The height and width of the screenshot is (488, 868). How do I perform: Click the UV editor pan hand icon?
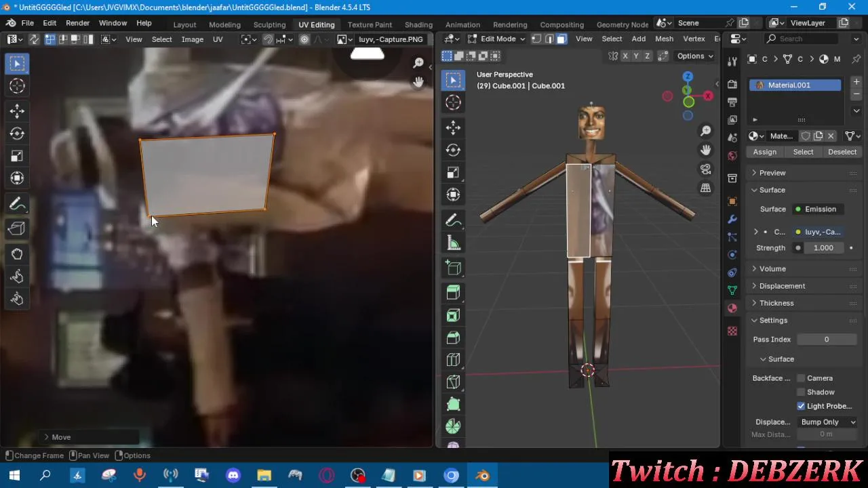418,81
